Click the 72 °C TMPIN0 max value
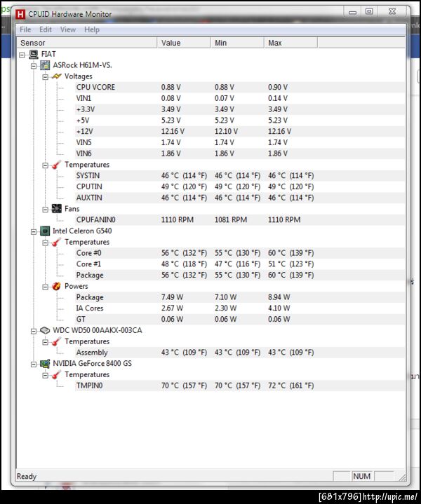The width and height of the screenshot is (421, 504). (291, 386)
